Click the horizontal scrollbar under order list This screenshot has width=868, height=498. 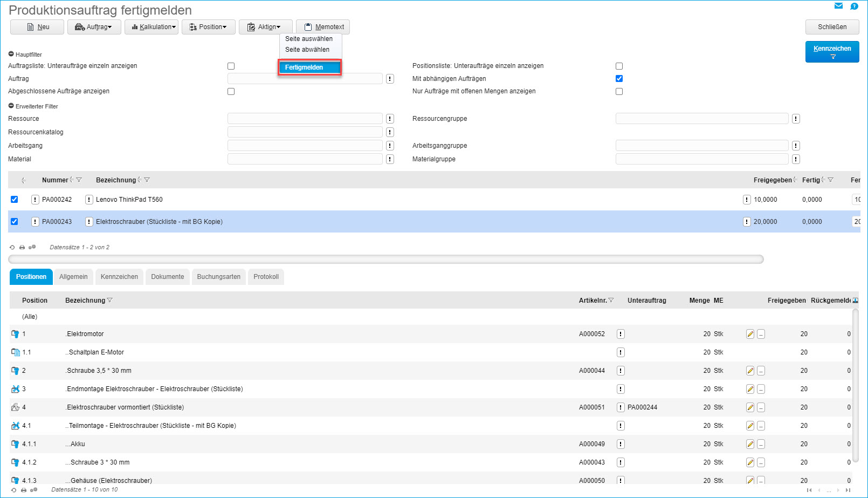385,259
